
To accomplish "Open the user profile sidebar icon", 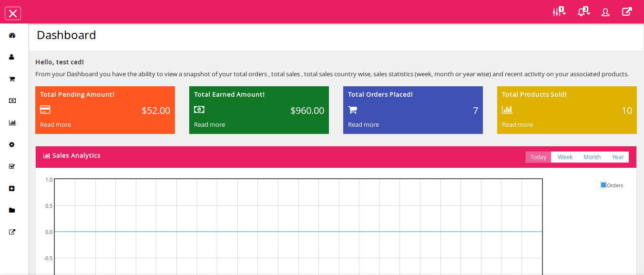I will (x=11, y=57).
